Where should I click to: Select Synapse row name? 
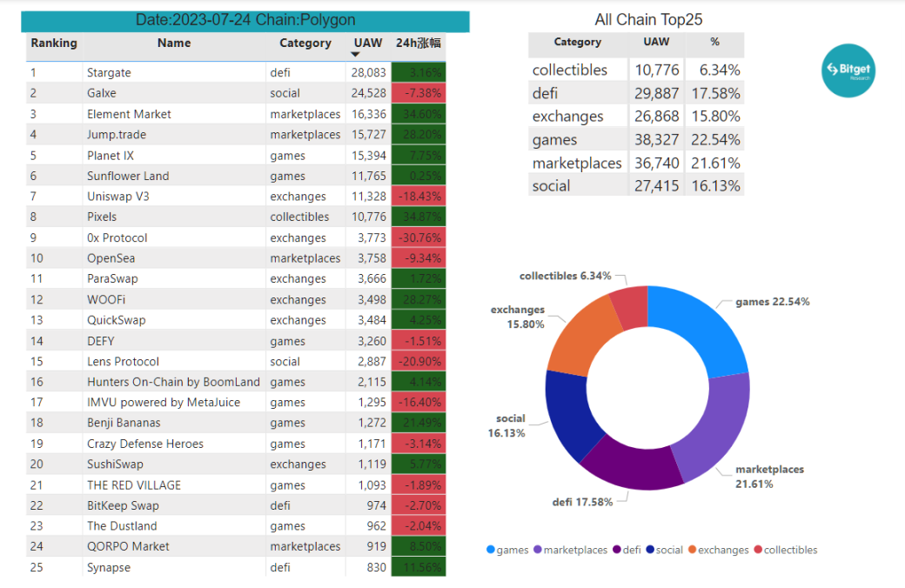point(109,567)
